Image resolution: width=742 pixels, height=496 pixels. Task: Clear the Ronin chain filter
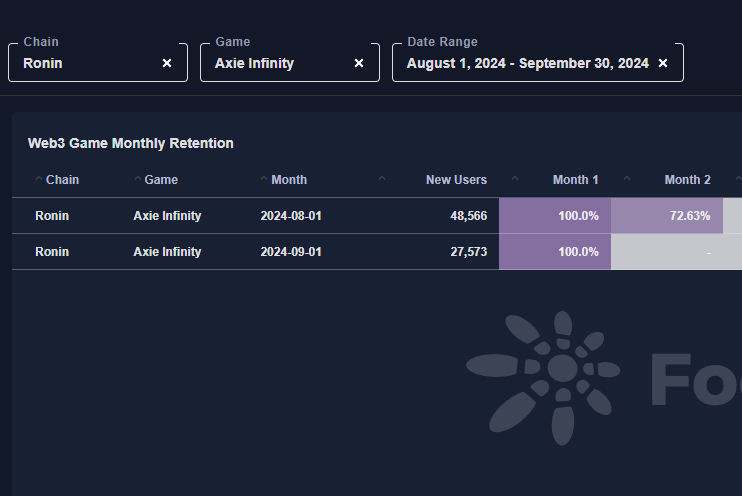167,63
